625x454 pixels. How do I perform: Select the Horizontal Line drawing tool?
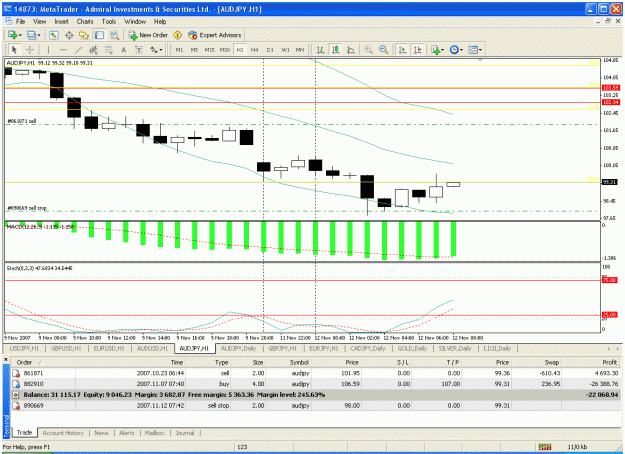63,50
